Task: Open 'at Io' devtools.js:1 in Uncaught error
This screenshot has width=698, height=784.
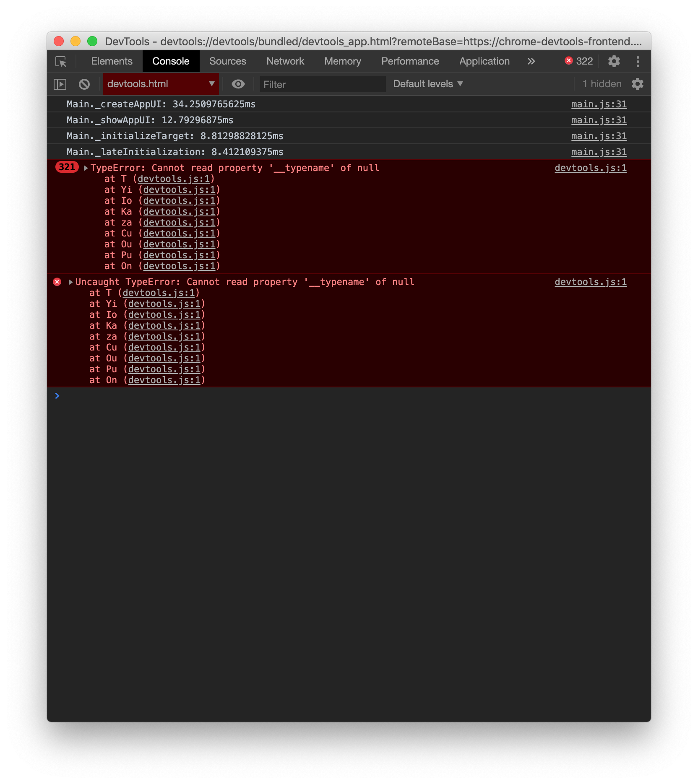Action: [164, 315]
